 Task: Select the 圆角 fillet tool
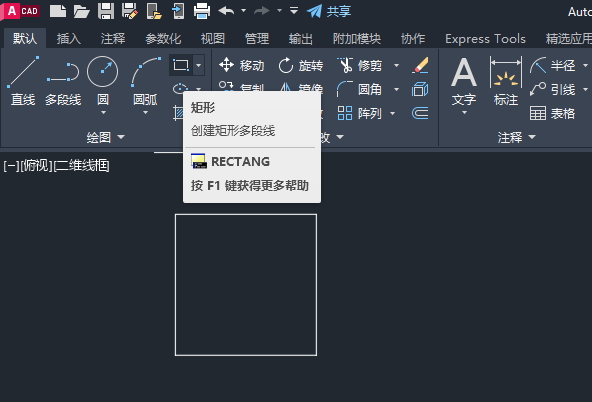(x=360, y=89)
